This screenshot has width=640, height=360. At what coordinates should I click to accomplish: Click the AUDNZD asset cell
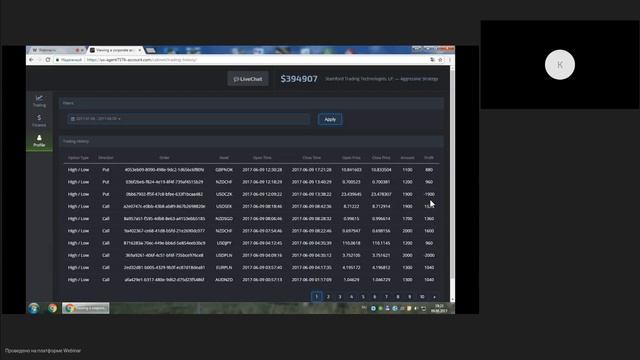pos(224,280)
